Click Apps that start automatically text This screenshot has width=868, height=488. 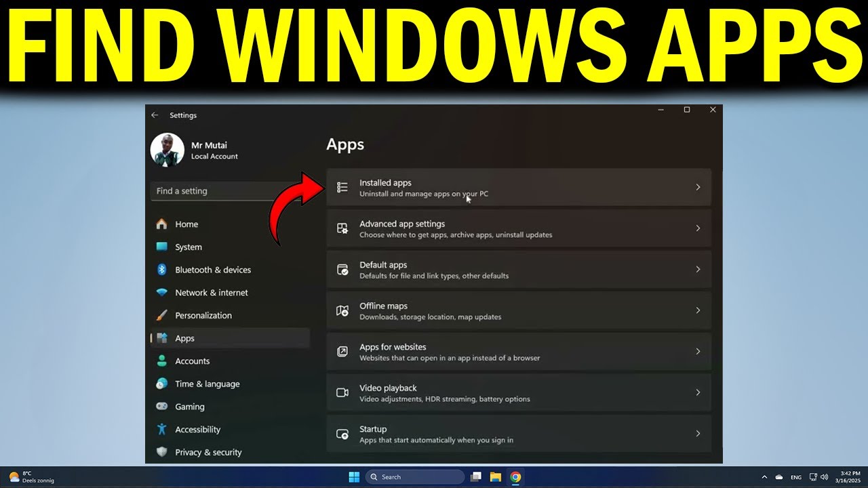[x=436, y=440]
